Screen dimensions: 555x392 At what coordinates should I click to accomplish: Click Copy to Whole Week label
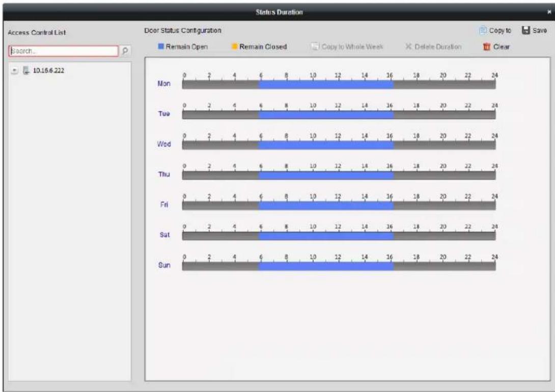click(352, 47)
